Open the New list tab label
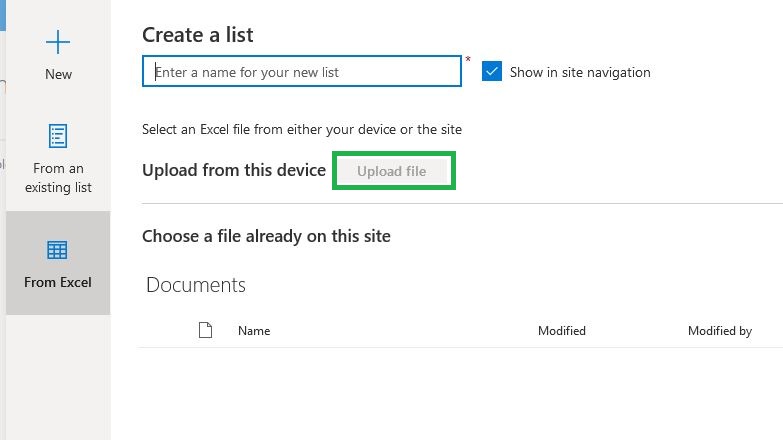Image resolution: width=783 pixels, height=440 pixels. click(58, 74)
